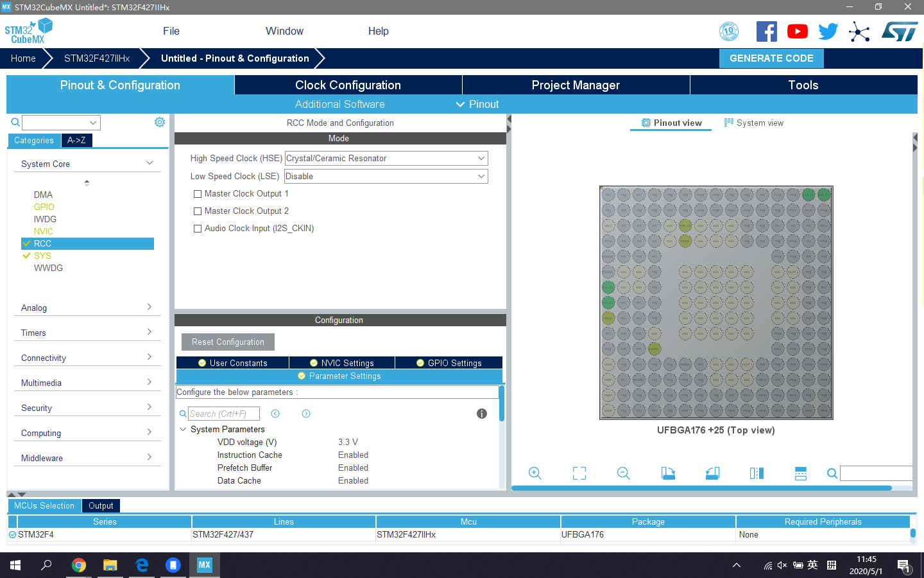Open File Explorer from the taskbar
Viewport: 924px width, 578px height.
[110, 565]
